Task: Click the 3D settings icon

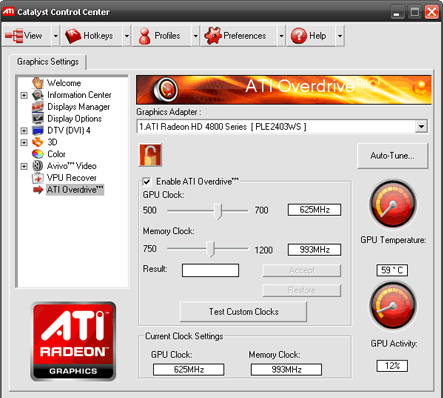Action: 38,142
